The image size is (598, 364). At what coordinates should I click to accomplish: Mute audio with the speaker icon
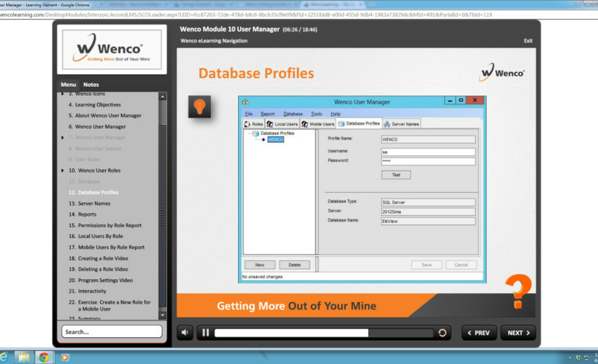pos(185,333)
